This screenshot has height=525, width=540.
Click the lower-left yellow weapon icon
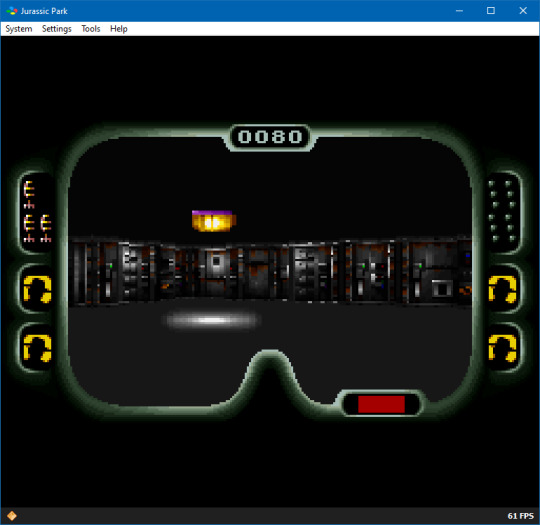[37, 348]
